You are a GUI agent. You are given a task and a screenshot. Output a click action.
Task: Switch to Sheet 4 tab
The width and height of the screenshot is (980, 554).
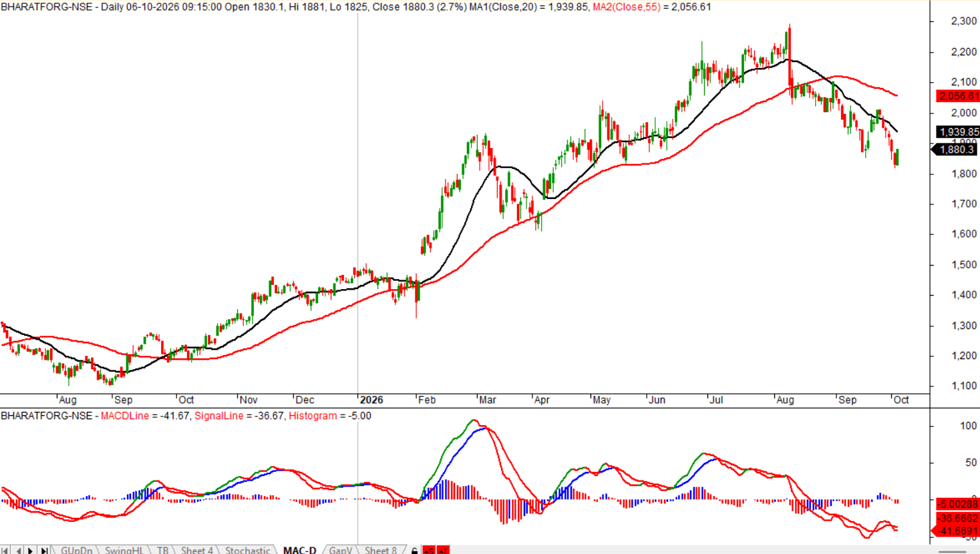pos(197,550)
